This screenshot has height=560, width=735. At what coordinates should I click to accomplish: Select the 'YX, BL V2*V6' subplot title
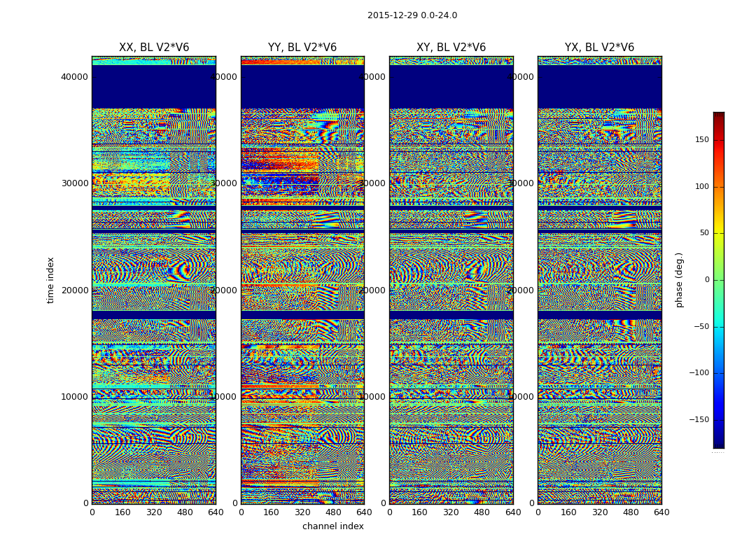click(x=599, y=48)
